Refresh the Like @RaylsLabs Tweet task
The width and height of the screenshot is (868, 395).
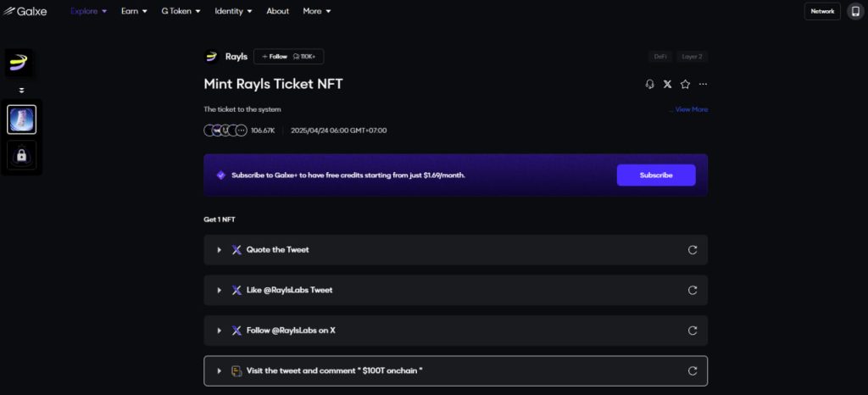tap(693, 290)
